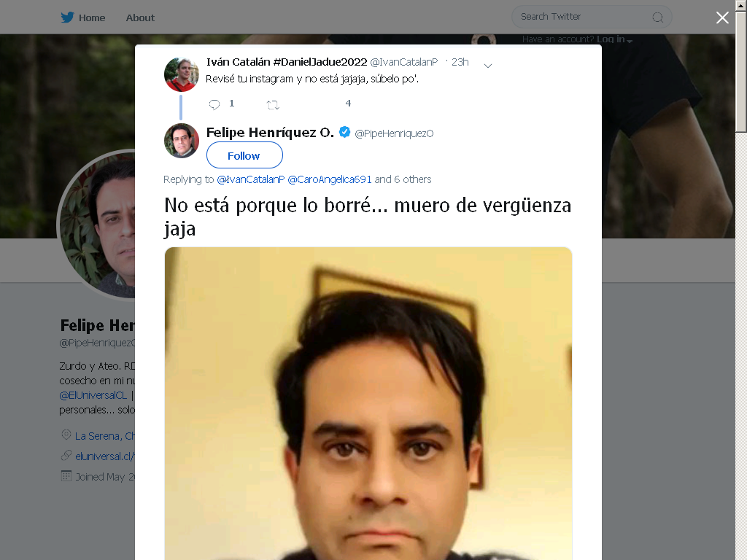Open the Log in dropdown
Image resolution: width=747 pixels, height=560 pixels.
614,39
